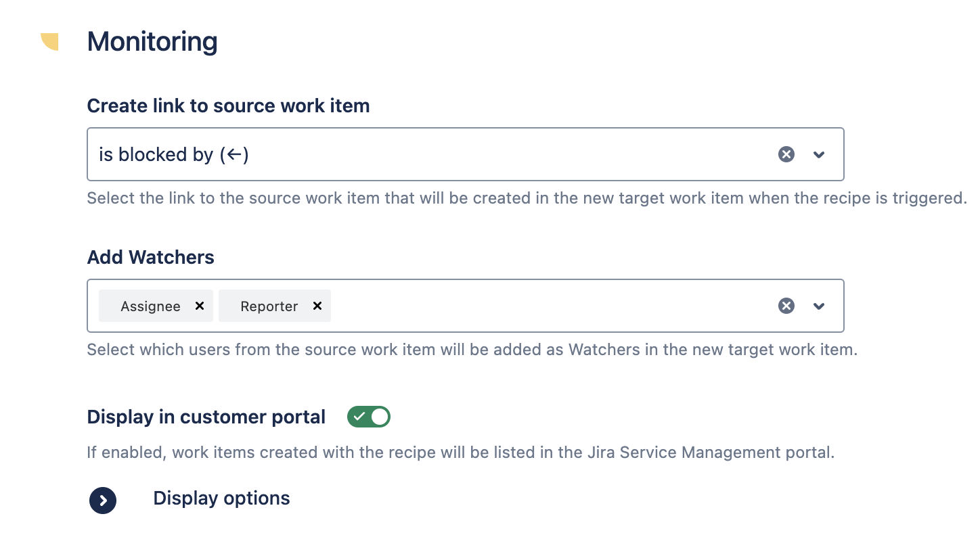980x556 pixels.
Task: Remove the Assignee watcher tag
Action: click(200, 306)
